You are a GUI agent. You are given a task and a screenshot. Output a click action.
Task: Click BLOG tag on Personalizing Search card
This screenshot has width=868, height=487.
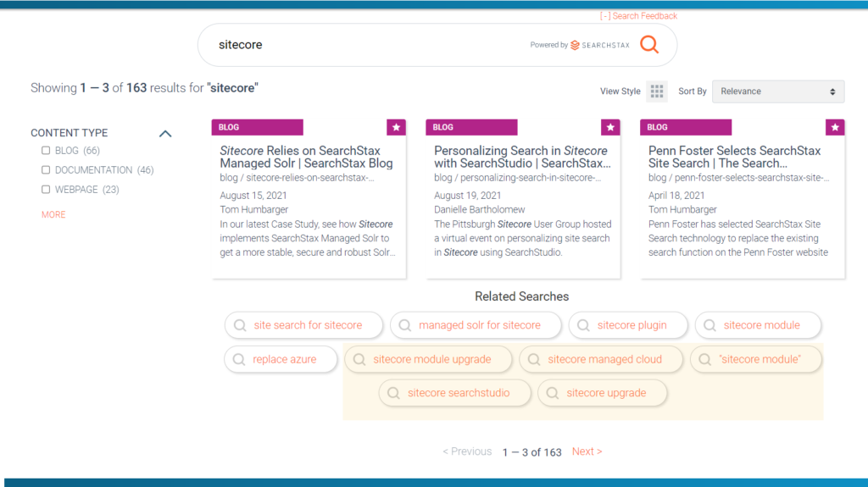471,127
